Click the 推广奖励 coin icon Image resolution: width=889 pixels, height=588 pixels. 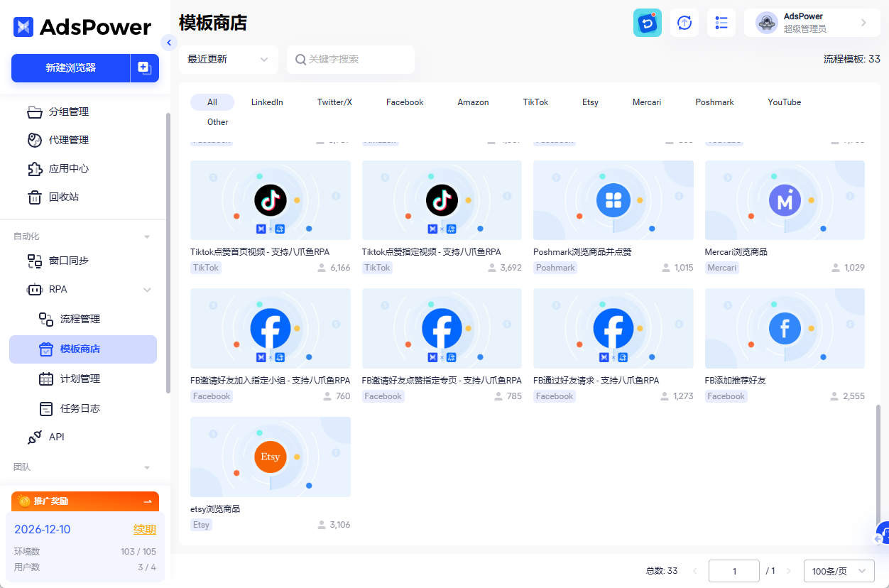pyautogui.click(x=24, y=501)
